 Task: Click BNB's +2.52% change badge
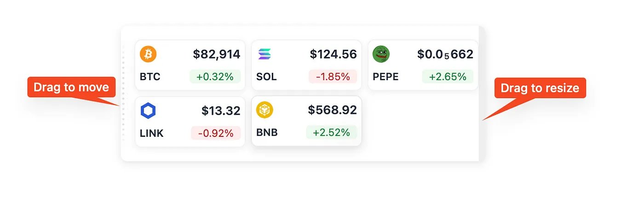tap(331, 133)
